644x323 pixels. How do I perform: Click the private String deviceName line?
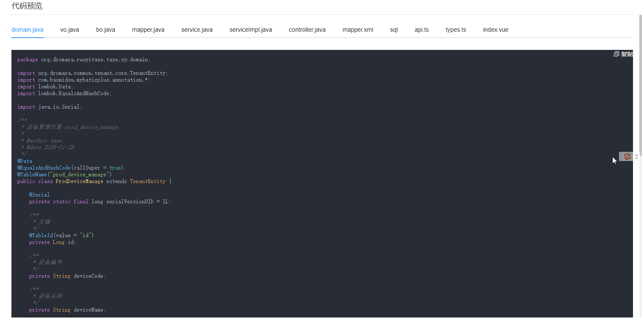(68, 310)
